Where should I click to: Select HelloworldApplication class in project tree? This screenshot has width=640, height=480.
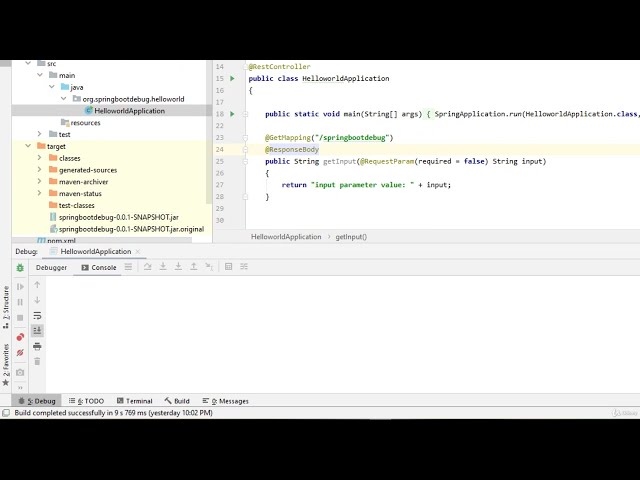pyautogui.click(x=125, y=111)
